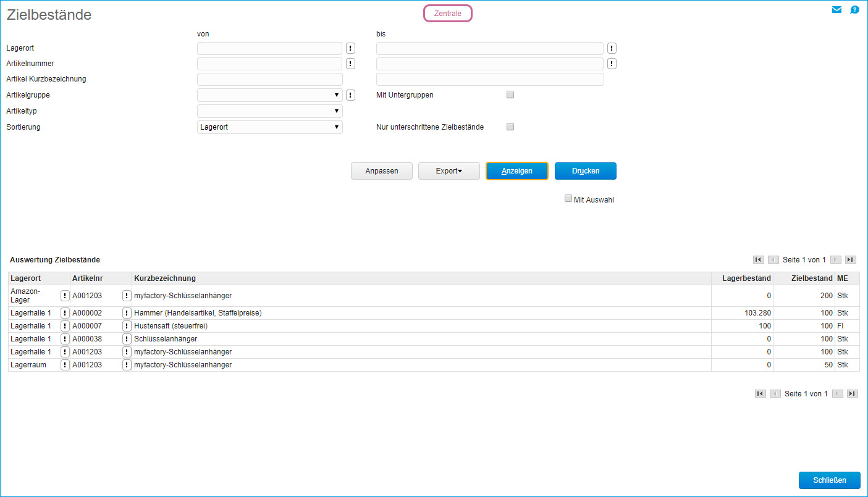
Task: Go to last page in top pagination
Action: (851, 260)
